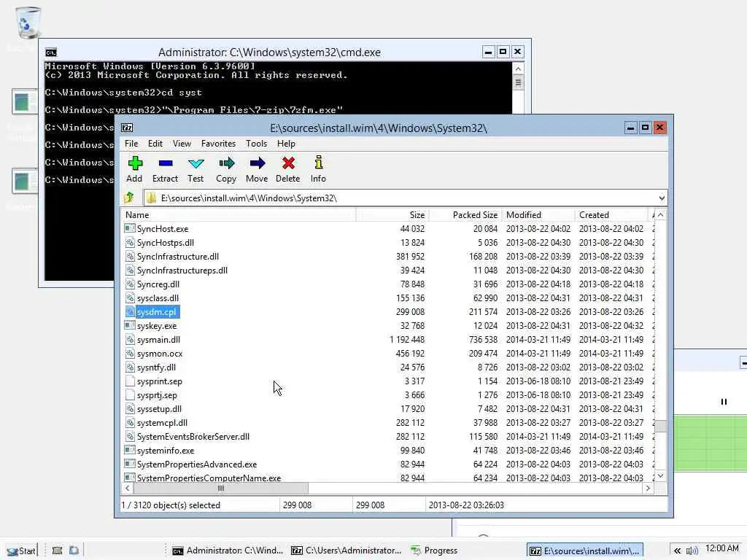
Task: Select the systemcpl.dll file
Action: pos(162,423)
